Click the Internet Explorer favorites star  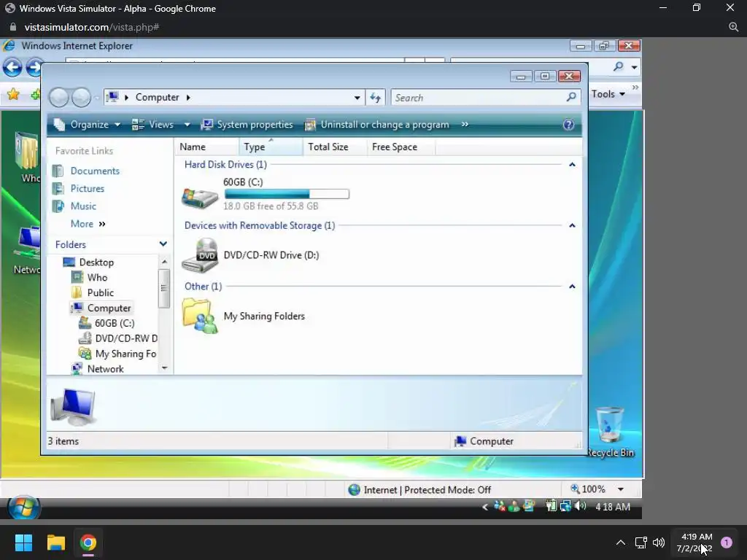[x=13, y=94]
